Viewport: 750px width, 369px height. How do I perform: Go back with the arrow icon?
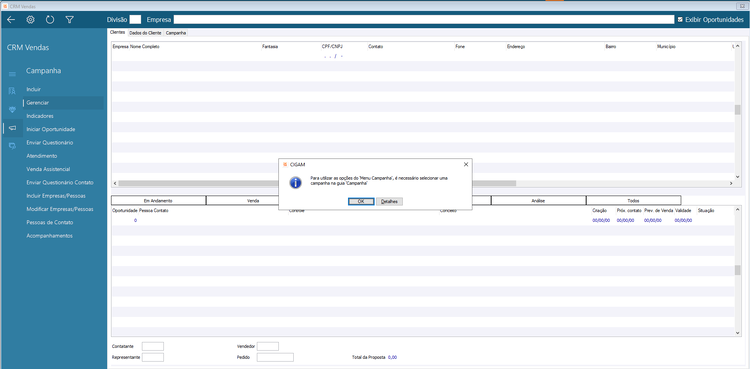click(x=11, y=20)
